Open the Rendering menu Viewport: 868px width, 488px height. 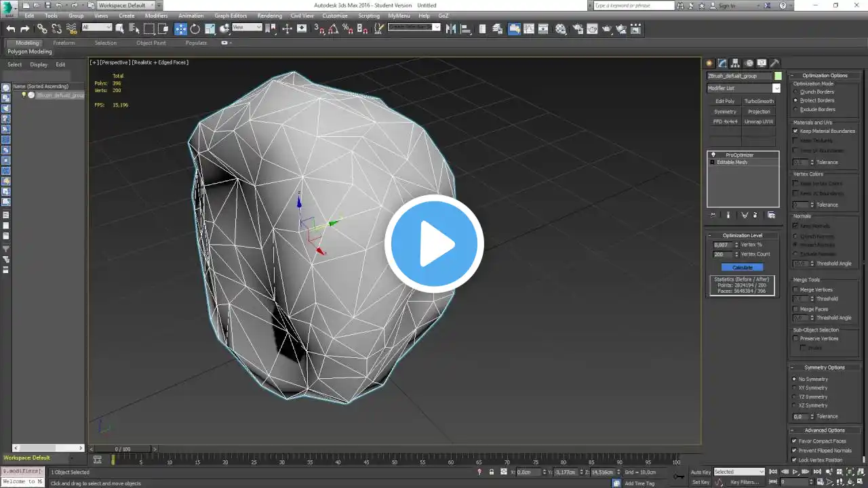tap(269, 16)
